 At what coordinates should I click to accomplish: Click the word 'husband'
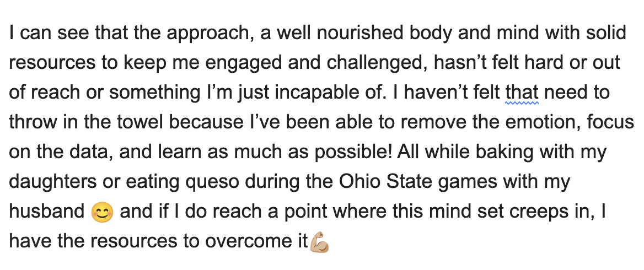pyautogui.click(x=47, y=212)
